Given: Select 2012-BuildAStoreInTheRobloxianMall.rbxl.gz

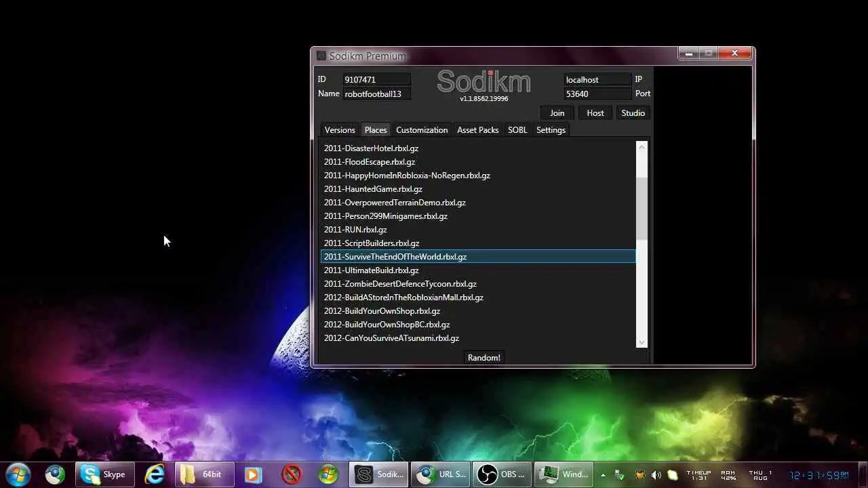Looking at the screenshot, I should [478, 298].
